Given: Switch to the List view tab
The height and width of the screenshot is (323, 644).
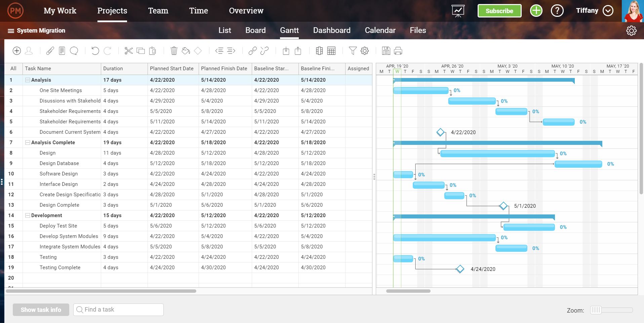Looking at the screenshot, I should (x=225, y=30).
